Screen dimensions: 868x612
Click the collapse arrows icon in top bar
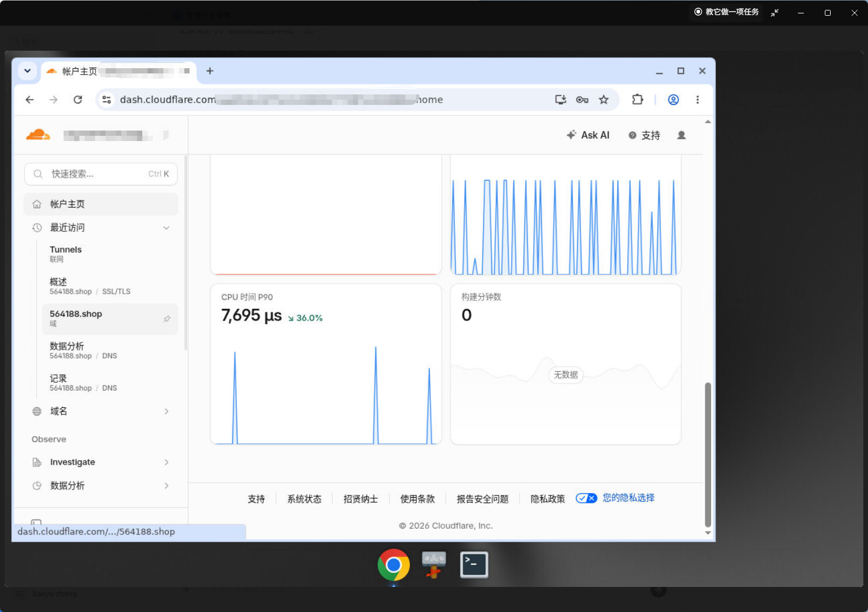click(x=775, y=12)
